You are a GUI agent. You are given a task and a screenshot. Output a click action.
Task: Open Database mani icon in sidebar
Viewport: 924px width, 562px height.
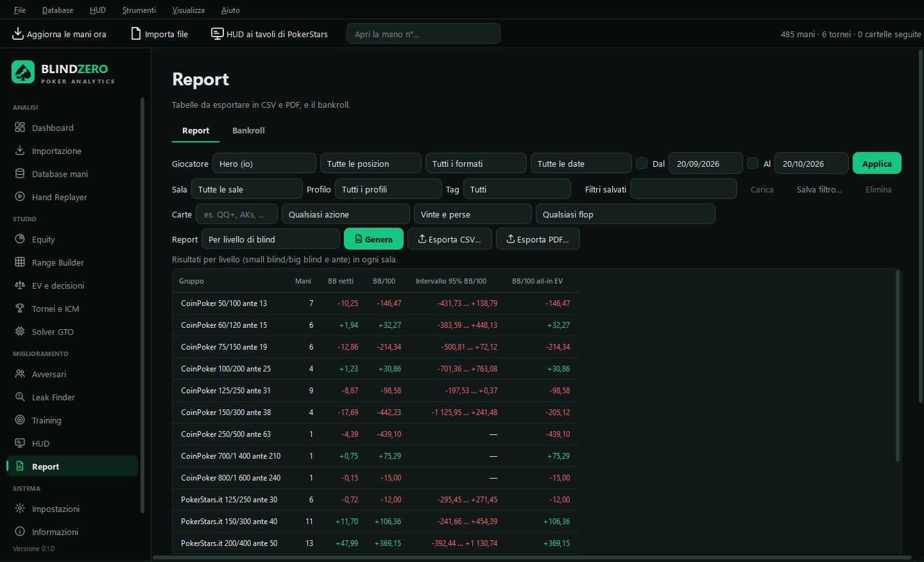click(20, 174)
